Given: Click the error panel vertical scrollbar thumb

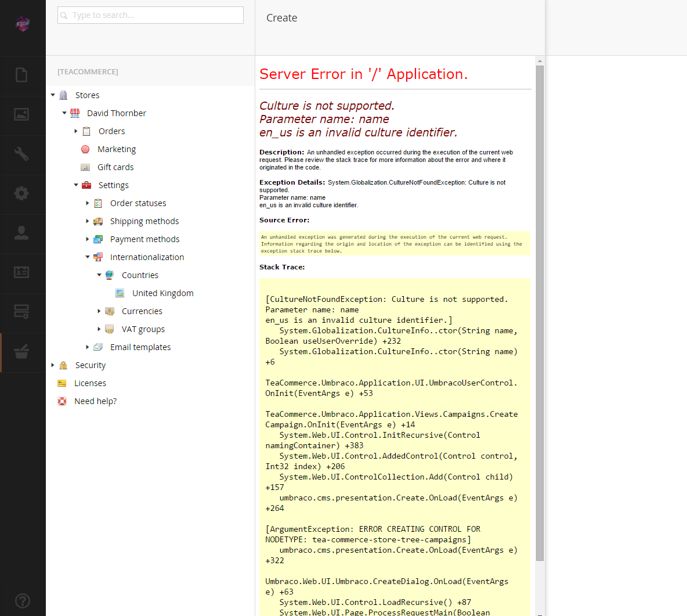Looking at the screenshot, I should 540,313.
